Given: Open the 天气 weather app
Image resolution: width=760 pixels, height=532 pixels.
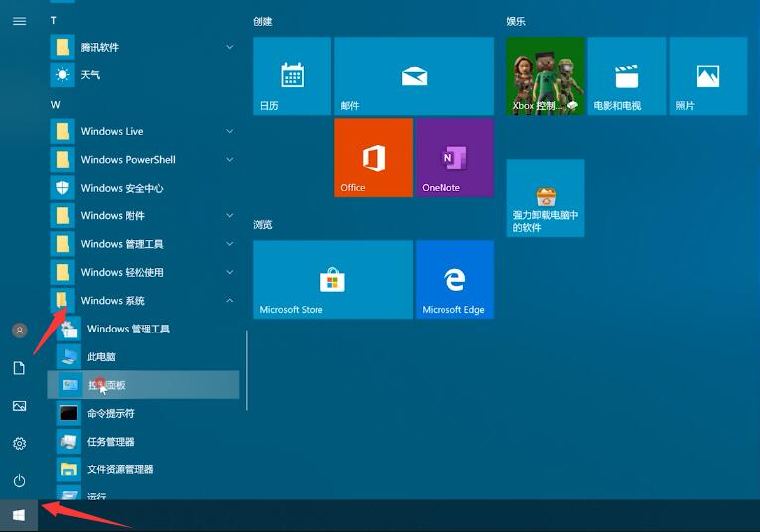Looking at the screenshot, I should [x=145, y=75].
